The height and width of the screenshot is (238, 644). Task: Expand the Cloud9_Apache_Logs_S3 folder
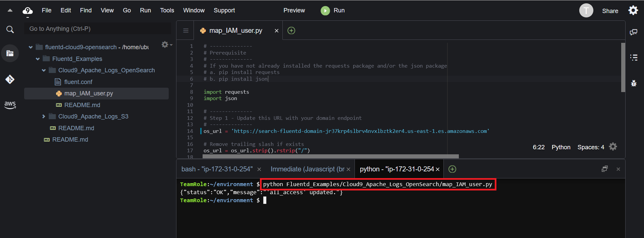point(44,116)
